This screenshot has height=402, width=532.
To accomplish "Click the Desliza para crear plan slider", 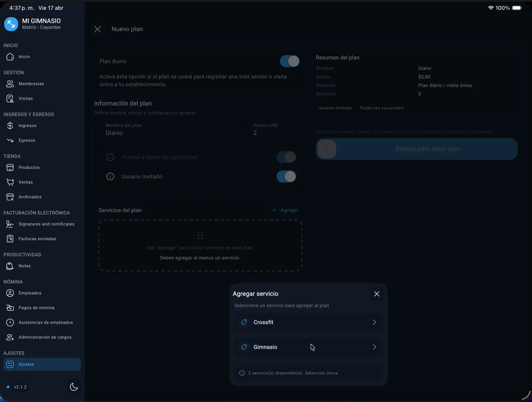I will coord(327,149).
